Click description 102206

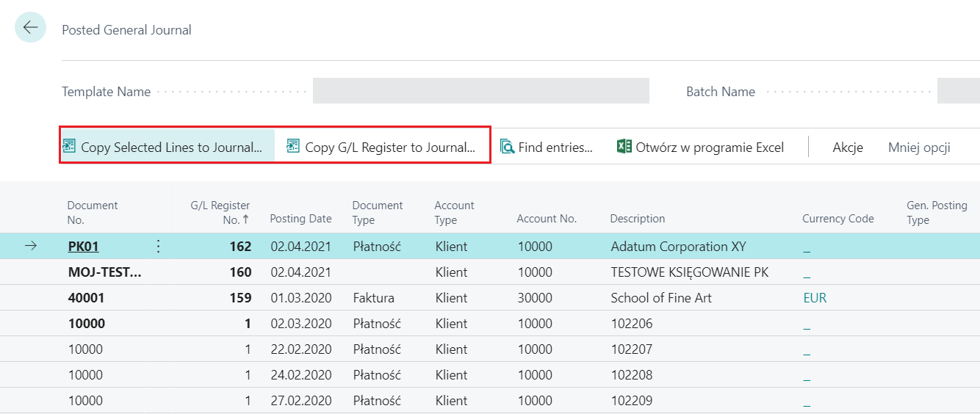coord(632,324)
